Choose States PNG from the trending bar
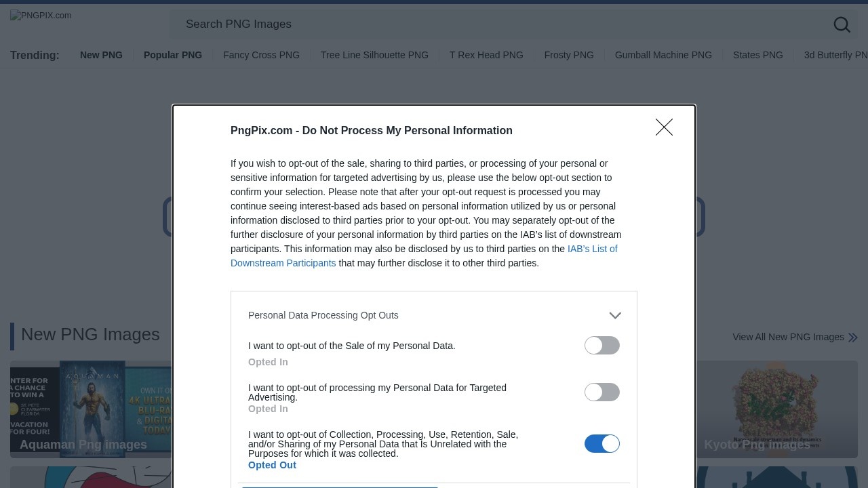The image size is (868, 488). (757, 55)
